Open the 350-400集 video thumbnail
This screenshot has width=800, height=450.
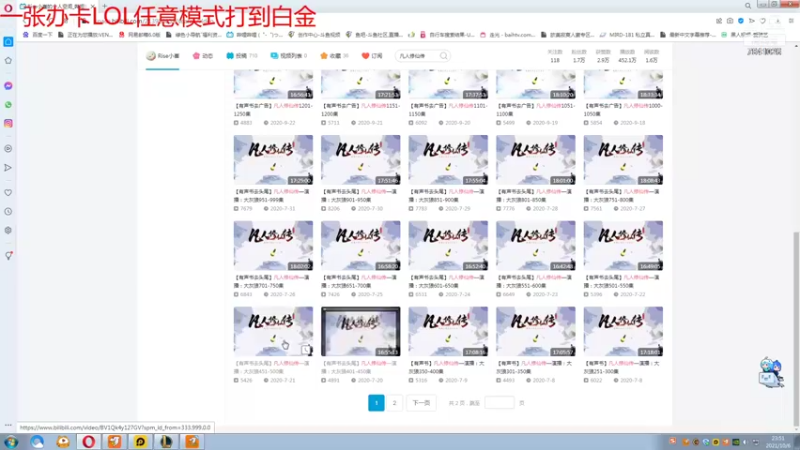pyautogui.click(x=448, y=331)
